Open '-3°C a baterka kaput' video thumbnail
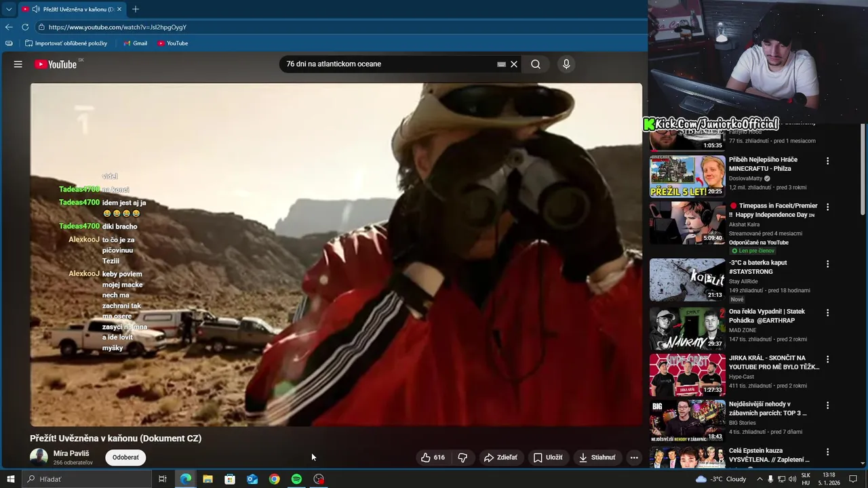 pyautogui.click(x=687, y=279)
